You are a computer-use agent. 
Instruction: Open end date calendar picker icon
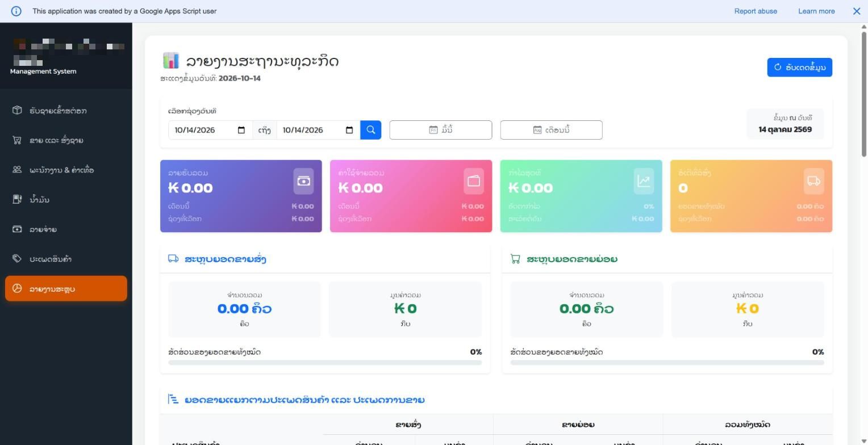coord(349,130)
